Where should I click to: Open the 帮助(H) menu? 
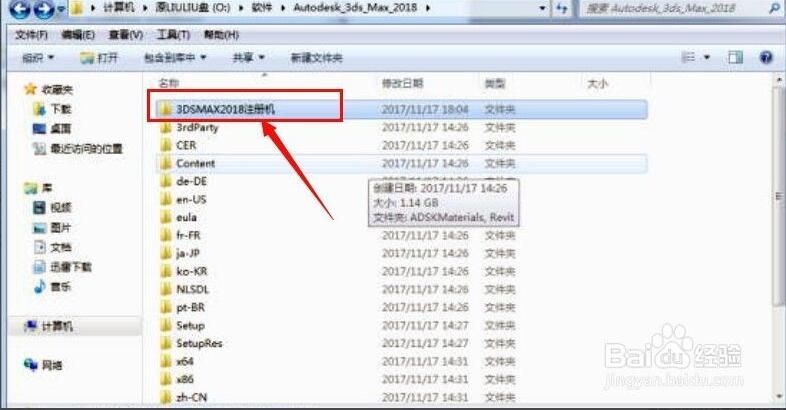click(x=221, y=35)
